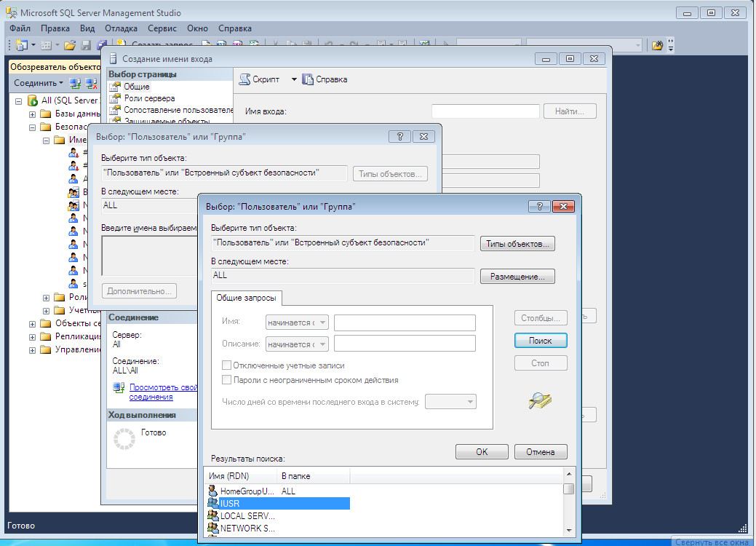Select the Сопоставление пользователей page icon
The image size is (756, 546).
click(x=115, y=109)
